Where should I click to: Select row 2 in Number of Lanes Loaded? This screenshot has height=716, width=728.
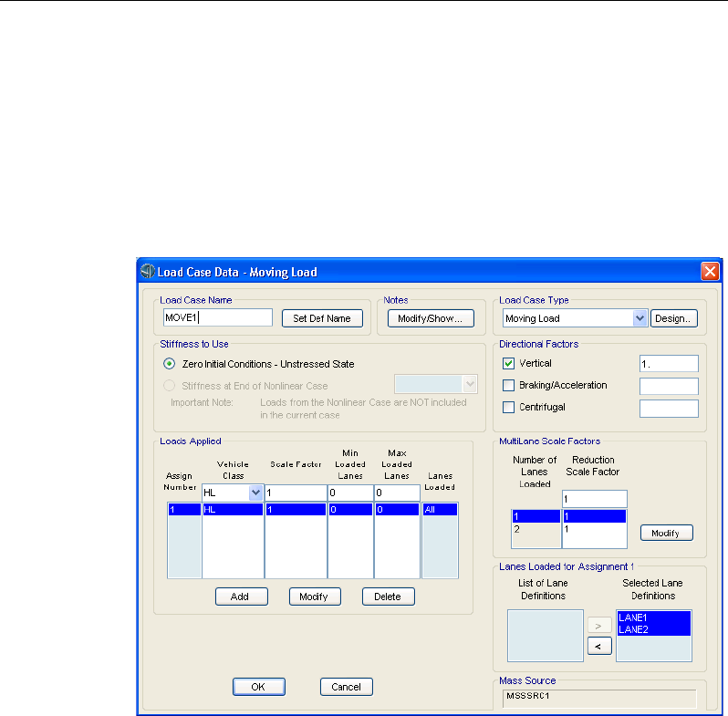point(528,528)
